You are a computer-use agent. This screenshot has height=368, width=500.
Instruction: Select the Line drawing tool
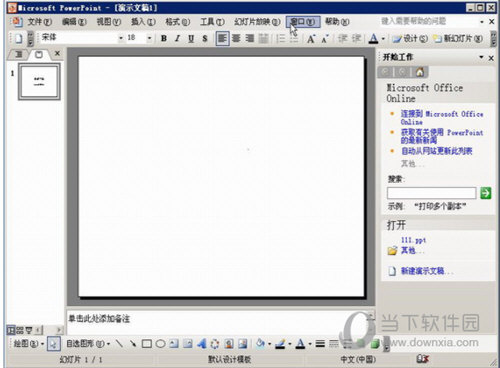(119, 343)
